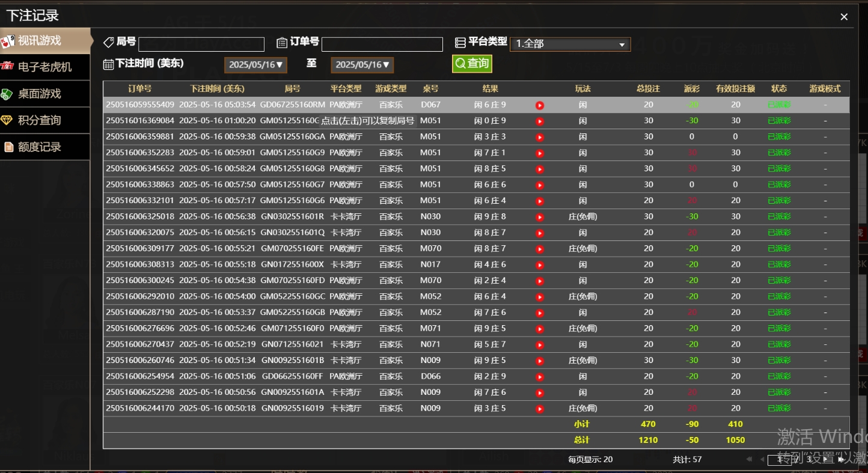Open the 桌面游戏 tab
868x473 pixels.
(44, 94)
